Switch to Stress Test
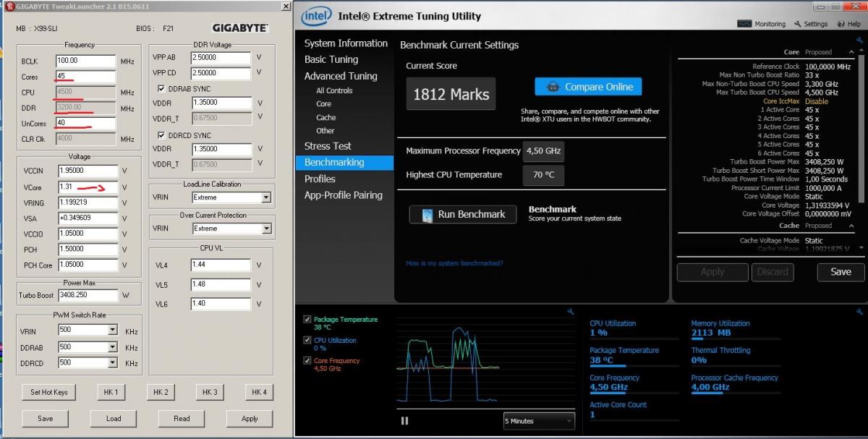This screenshot has width=868, height=439. [328, 146]
